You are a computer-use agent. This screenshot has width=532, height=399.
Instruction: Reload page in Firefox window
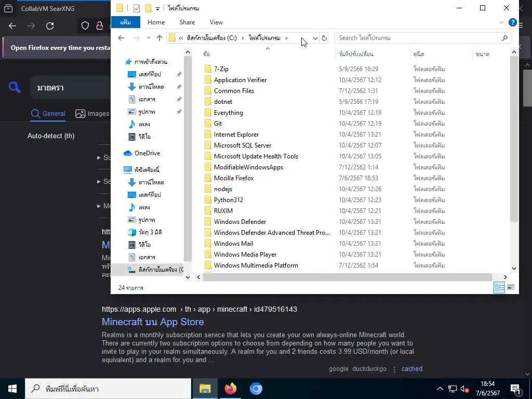50,26
